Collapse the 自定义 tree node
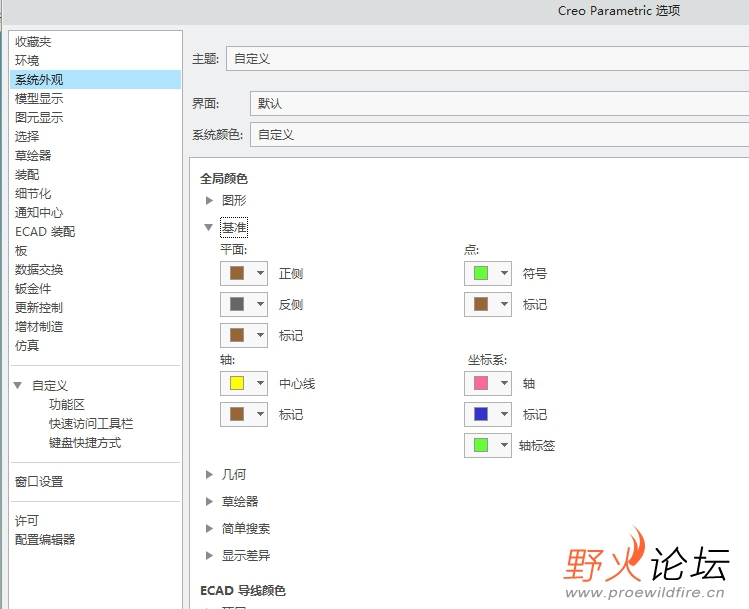 (x=18, y=385)
